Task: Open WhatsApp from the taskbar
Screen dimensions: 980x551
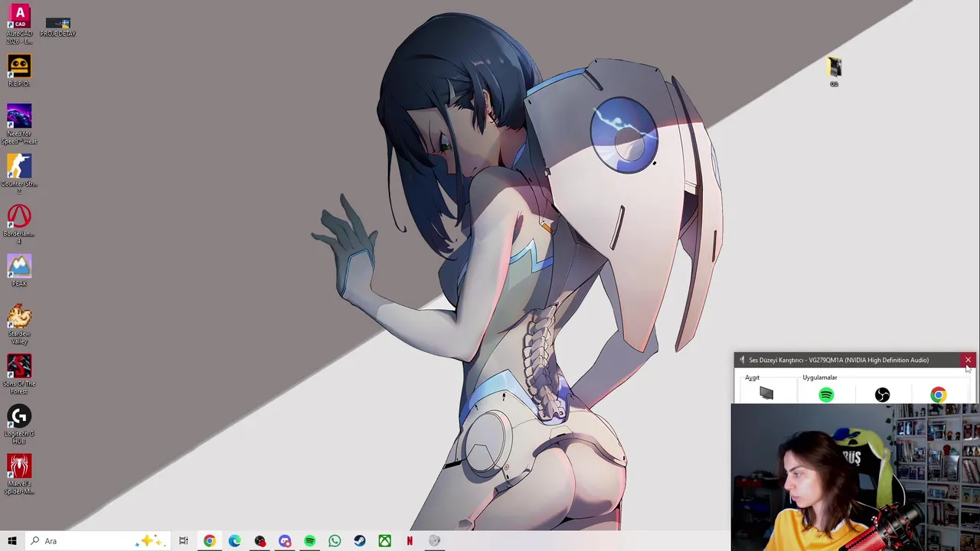Action: click(x=335, y=541)
